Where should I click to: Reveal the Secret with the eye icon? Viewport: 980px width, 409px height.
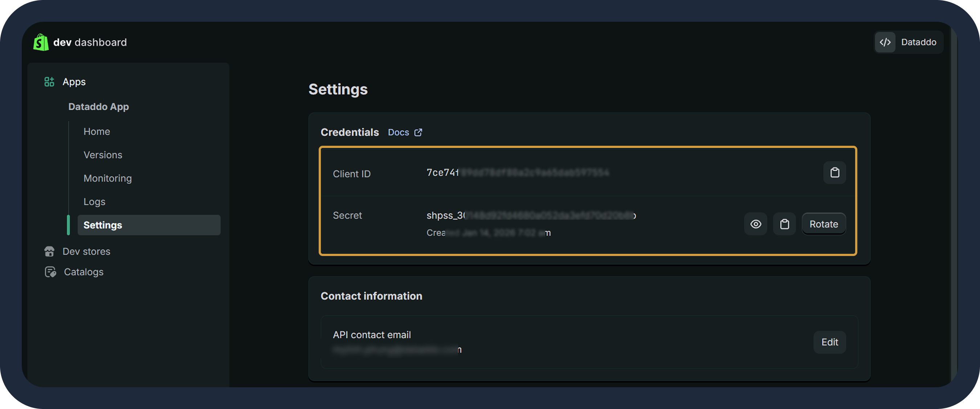[x=756, y=224]
